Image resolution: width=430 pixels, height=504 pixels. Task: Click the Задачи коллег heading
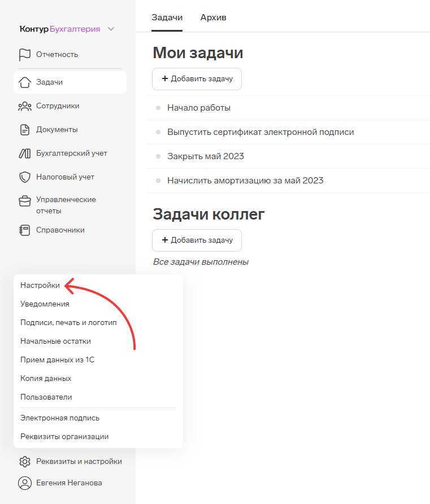coord(209,214)
